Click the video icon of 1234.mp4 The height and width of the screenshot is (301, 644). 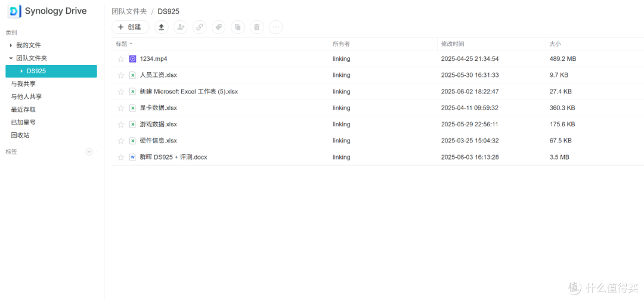[x=132, y=59]
